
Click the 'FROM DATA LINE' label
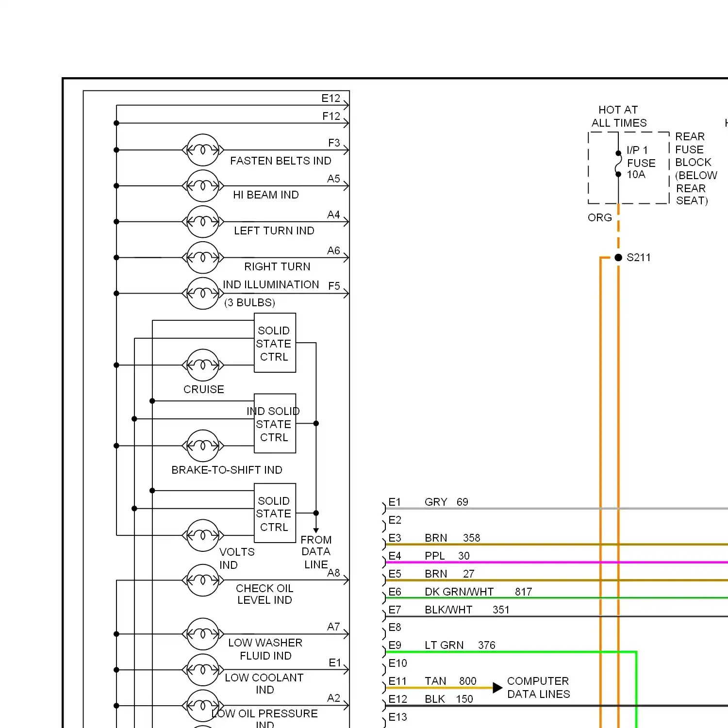(316, 552)
